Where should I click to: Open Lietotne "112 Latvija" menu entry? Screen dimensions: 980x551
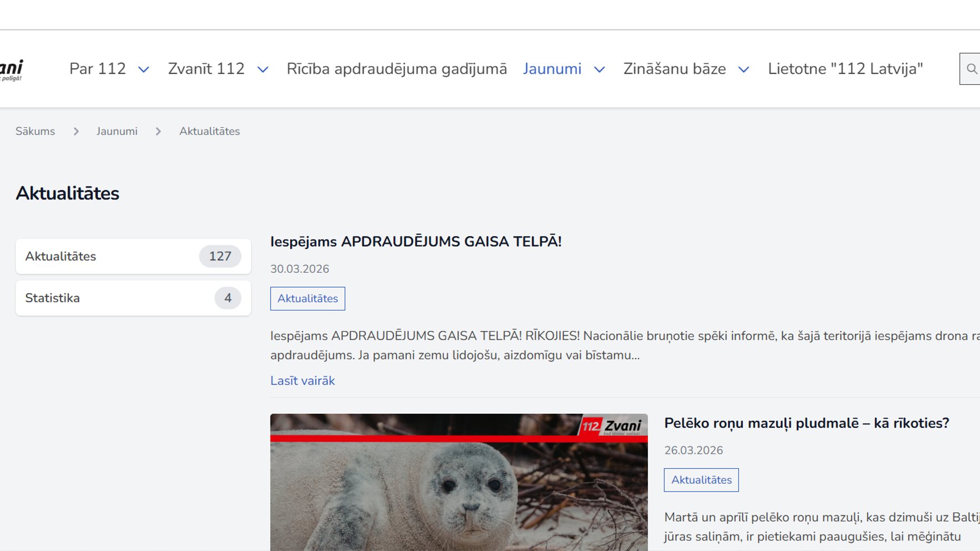coord(846,68)
